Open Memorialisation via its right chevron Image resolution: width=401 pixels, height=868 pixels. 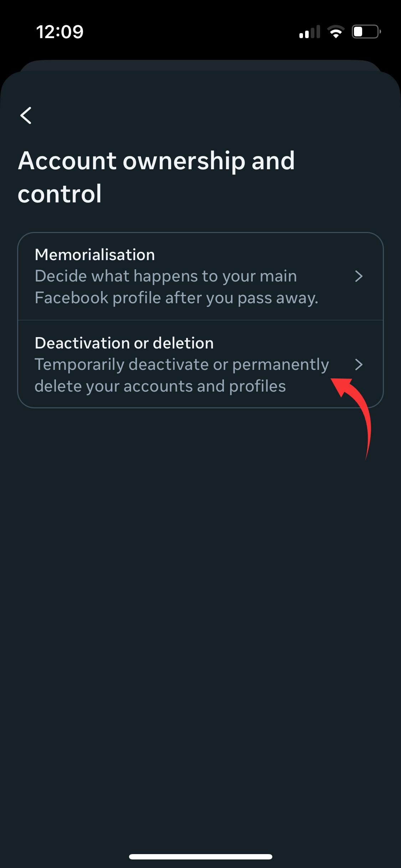coord(359,276)
